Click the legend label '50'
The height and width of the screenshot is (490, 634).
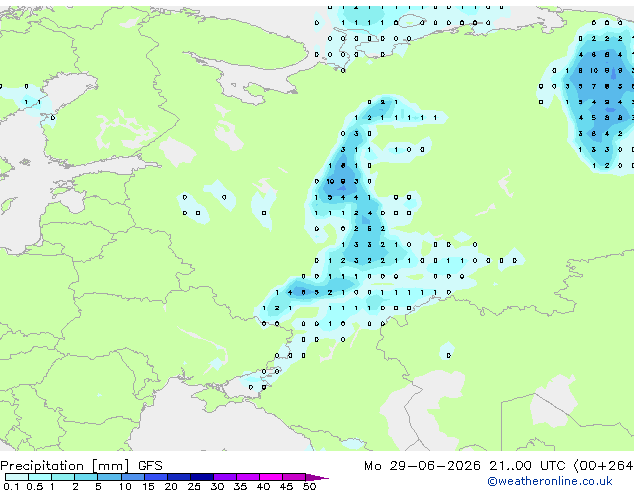(x=310, y=486)
